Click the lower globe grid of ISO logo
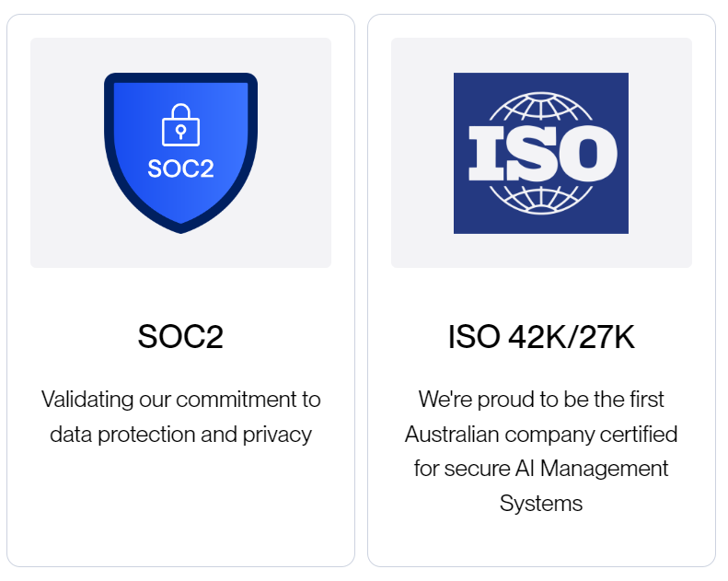The width and height of the screenshot is (728, 581). click(541, 200)
